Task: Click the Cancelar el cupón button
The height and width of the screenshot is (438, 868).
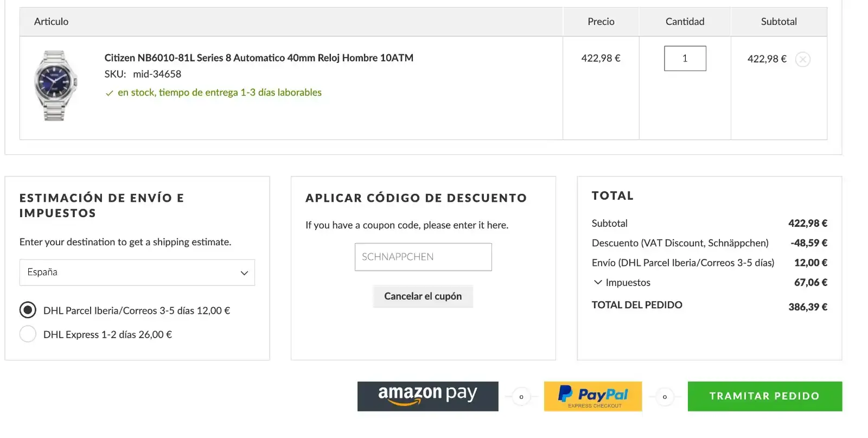Action: tap(423, 296)
